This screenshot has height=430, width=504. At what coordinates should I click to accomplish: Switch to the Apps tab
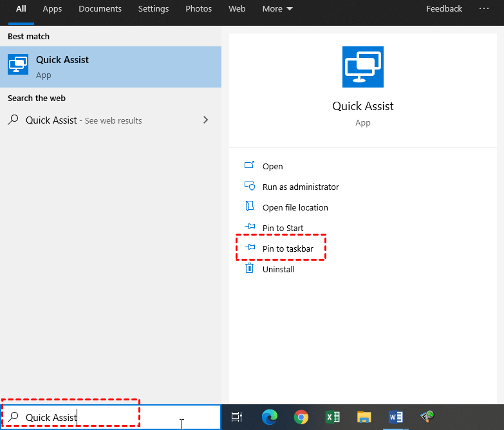coord(52,9)
